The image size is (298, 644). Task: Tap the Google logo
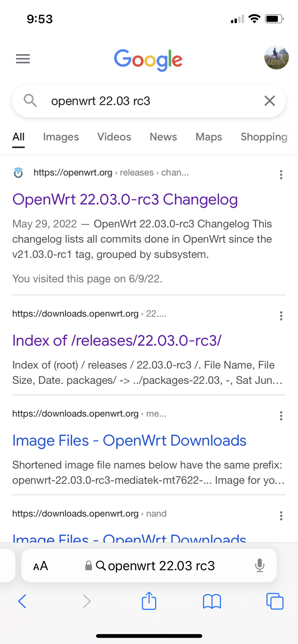tap(148, 60)
